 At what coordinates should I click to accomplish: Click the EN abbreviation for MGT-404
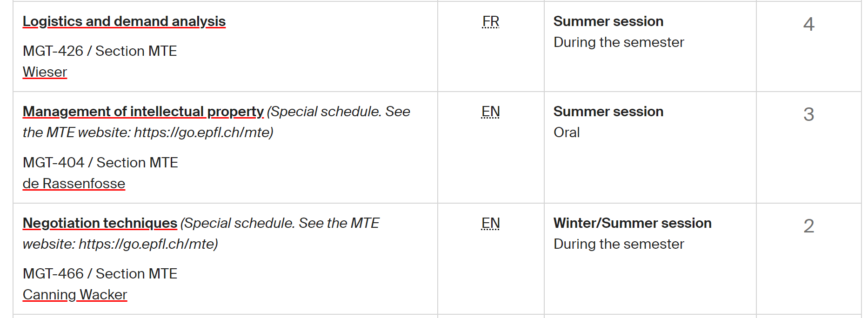point(491,112)
